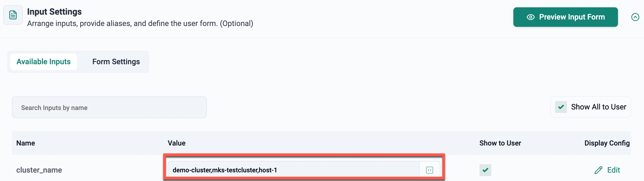Click the Value column header
Screen dimensions: 644x181
tap(176, 143)
